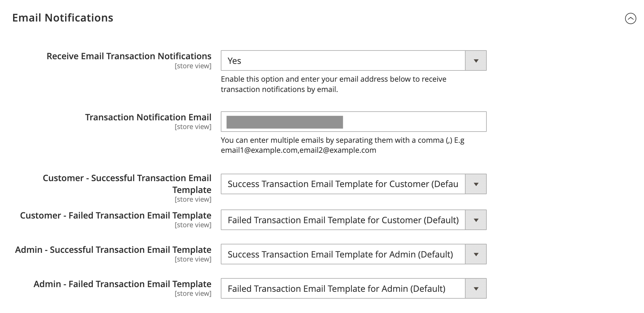Open the Admin - Failed Transaction Email Template dropdown
The width and height of the screenshot is (644, 313).
point(476,288)
